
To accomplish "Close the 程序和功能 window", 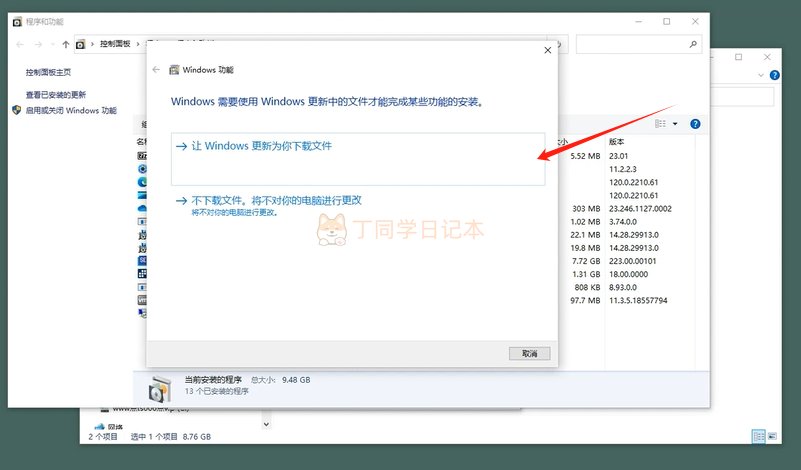I will pos(695,21).
